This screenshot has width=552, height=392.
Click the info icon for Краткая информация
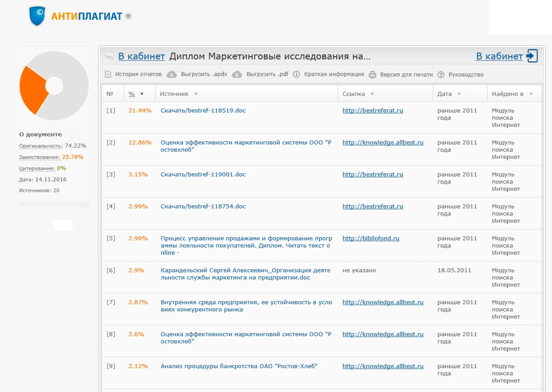click(x=296, y=74)
